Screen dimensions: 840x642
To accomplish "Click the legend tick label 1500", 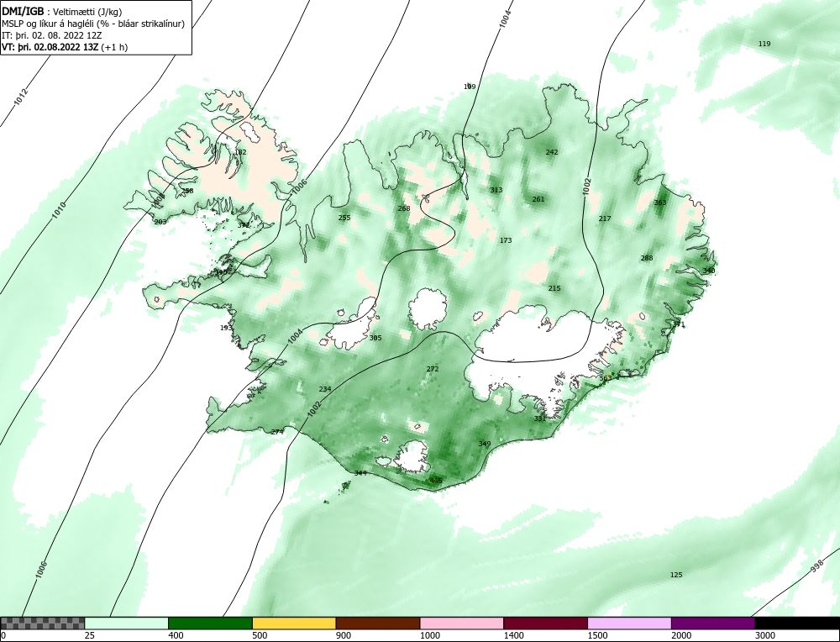I will click(x=596, y=635).
